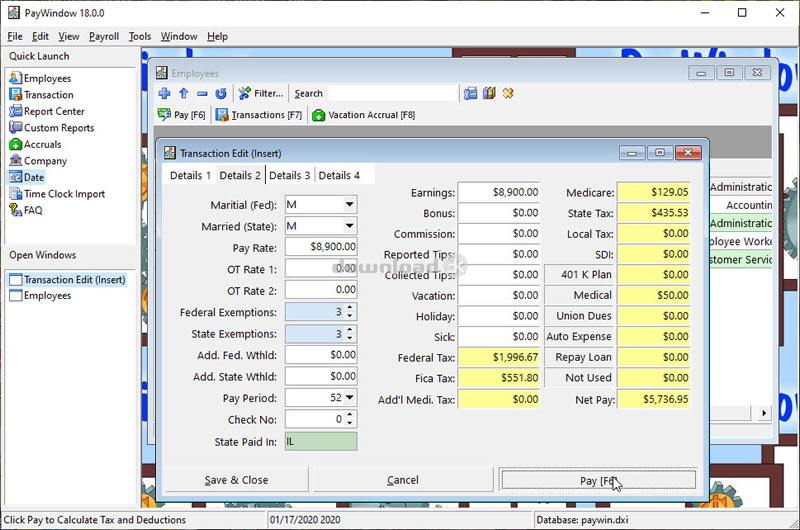Open Transactions [F7] in Employees toolbar
Viewport: 800px width, 530px height.
pos(259,115)
